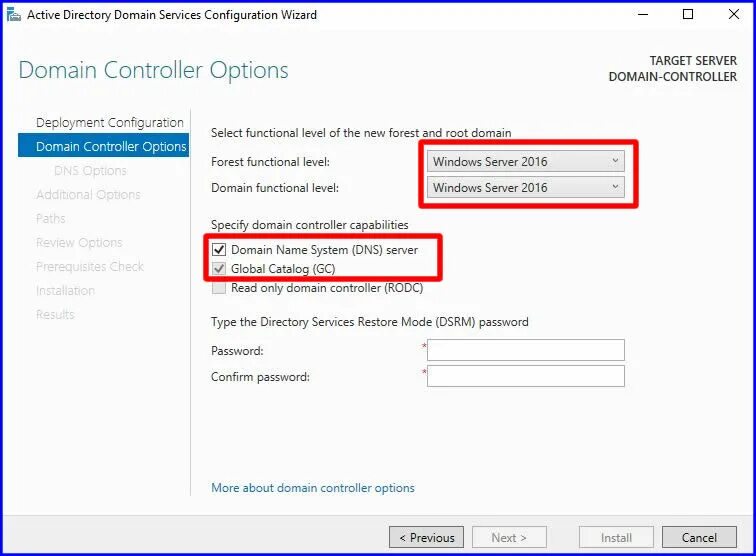
Task: Click the TARGET SERVER label text
Action: point(693,61)
